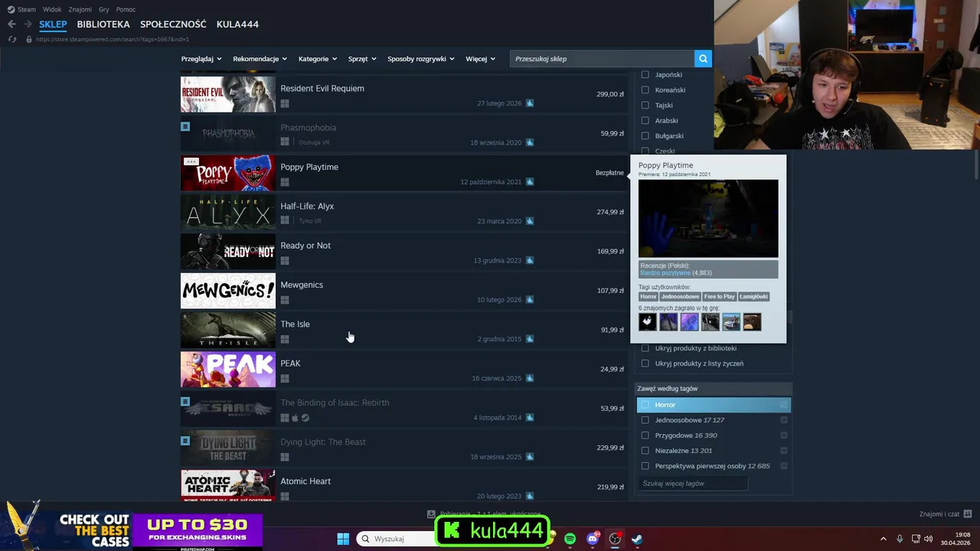Screen dimensions: 980x551
Task: Exclude the Jednoosobowe tag with minus icon
Action: (x=784, y=420)
